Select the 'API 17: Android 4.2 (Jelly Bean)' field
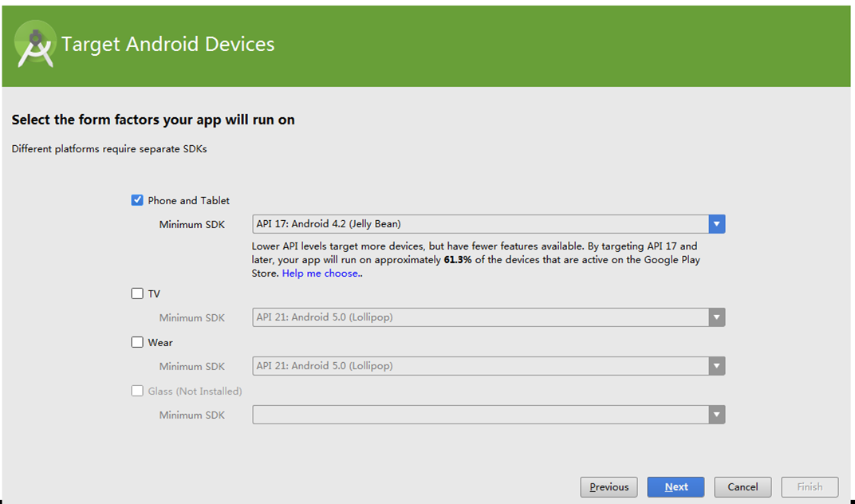The image size is (855, 504). [x=479, y=224]
